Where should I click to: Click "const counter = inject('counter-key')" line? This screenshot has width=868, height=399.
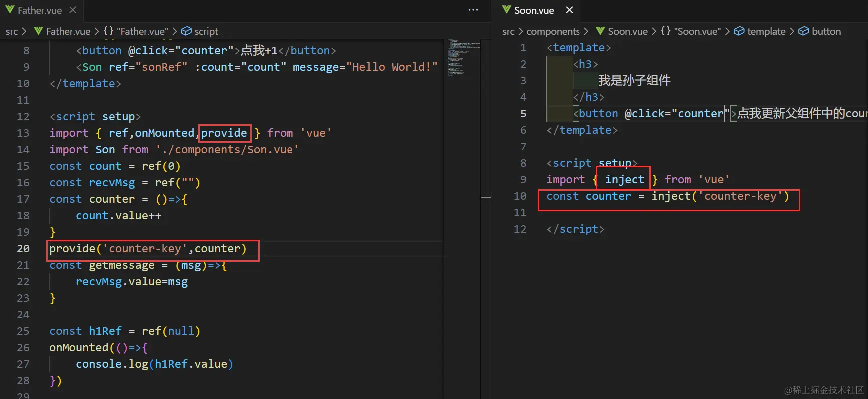(668, 196)
